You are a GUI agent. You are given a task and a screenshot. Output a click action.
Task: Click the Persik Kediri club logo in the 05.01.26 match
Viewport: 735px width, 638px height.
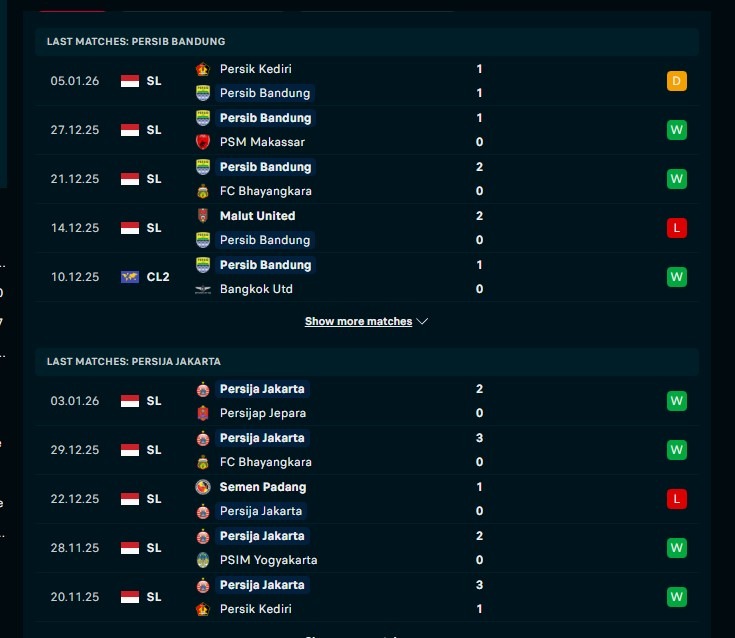[x=203, y=69]
